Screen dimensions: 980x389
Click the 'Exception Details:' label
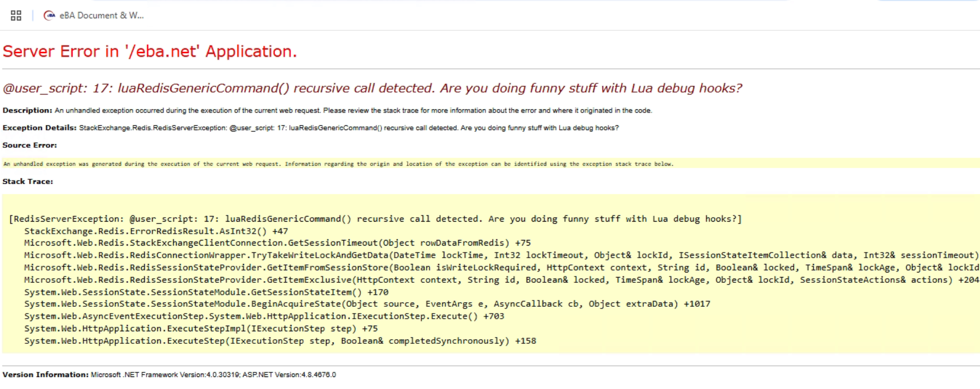[39, 128]
